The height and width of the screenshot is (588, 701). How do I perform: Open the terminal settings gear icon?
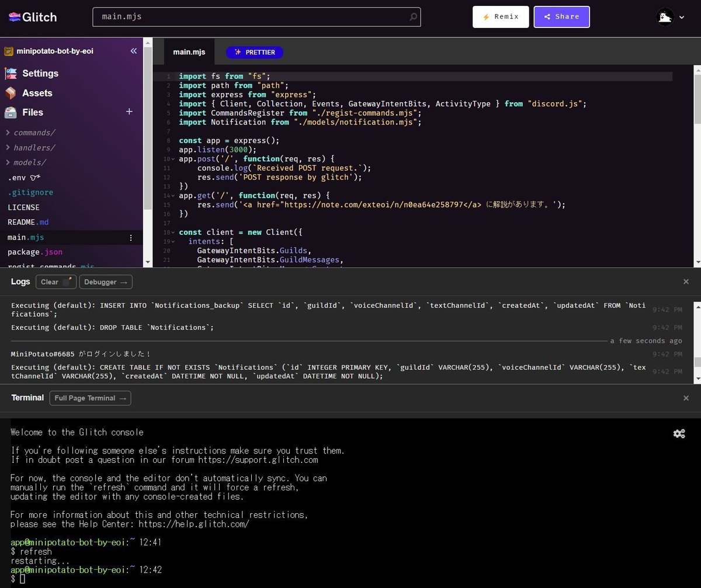tap(679, 434)
